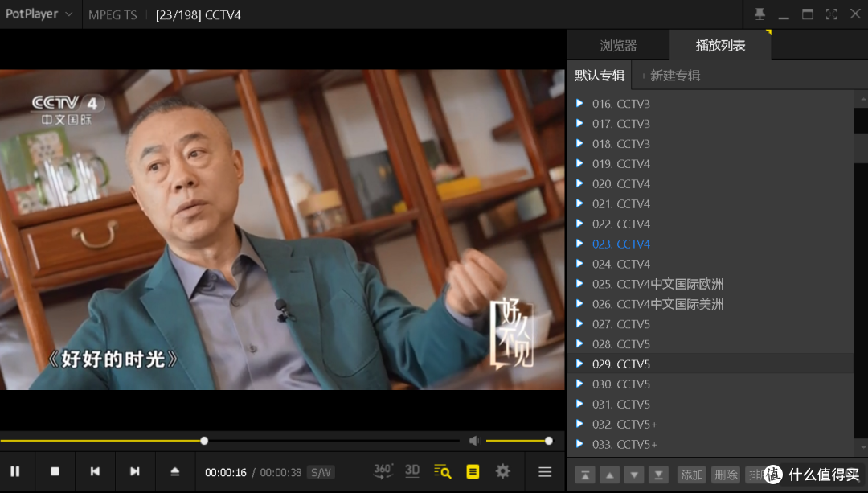Open file with the eject icon
This screenshot has height=493, width=868.
pyautogui.click(x=175, y=471)
